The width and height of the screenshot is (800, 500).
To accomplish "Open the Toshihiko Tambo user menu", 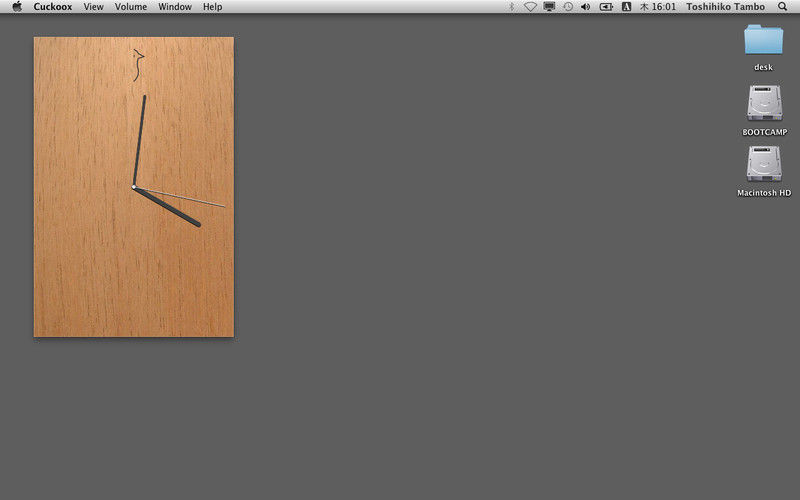I will (725, 7).
